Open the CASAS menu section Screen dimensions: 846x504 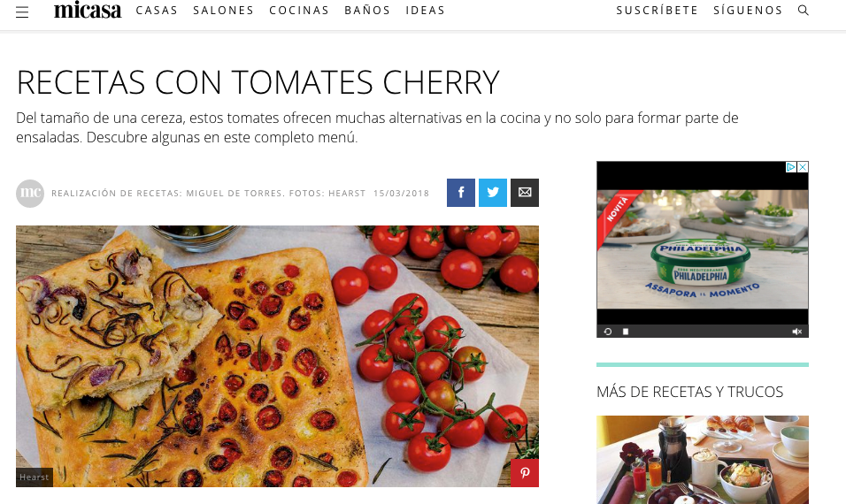click(157, 11)
